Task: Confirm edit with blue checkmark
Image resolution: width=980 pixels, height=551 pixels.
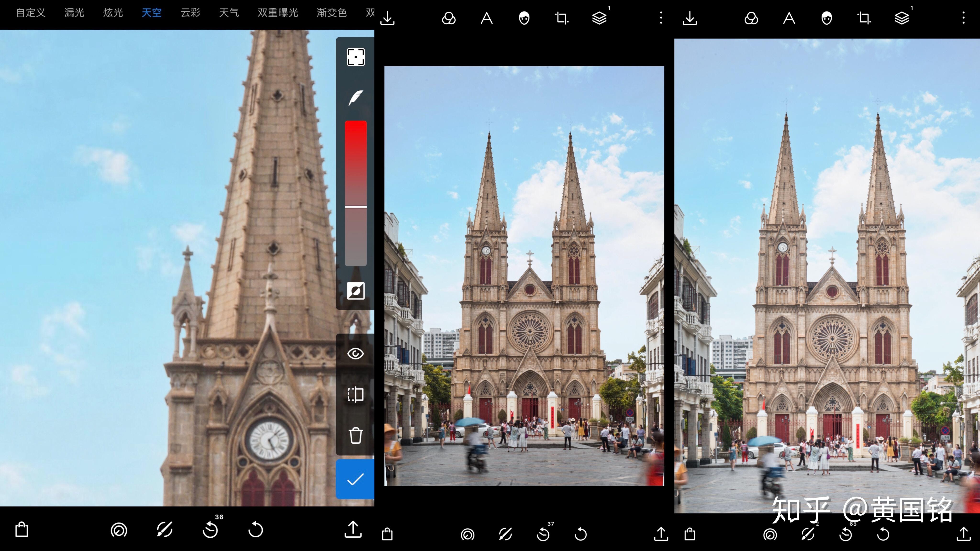Action: (x=356, y=479)
